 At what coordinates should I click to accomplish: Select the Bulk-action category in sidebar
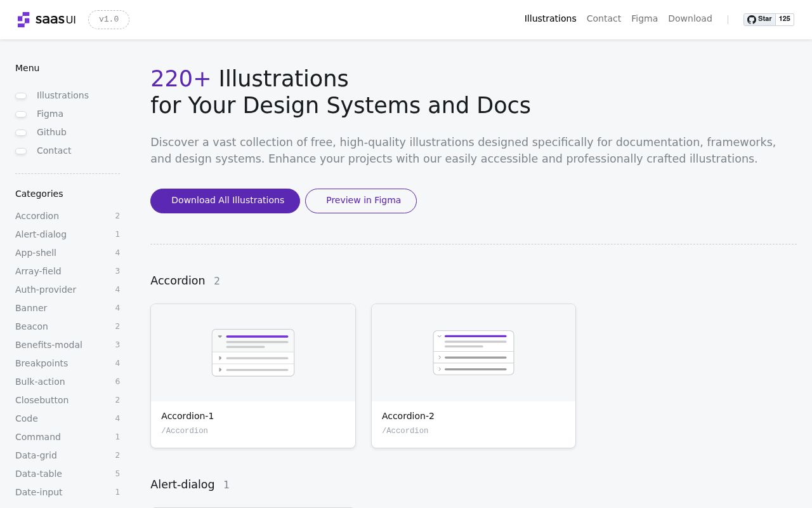pos(40,382)
